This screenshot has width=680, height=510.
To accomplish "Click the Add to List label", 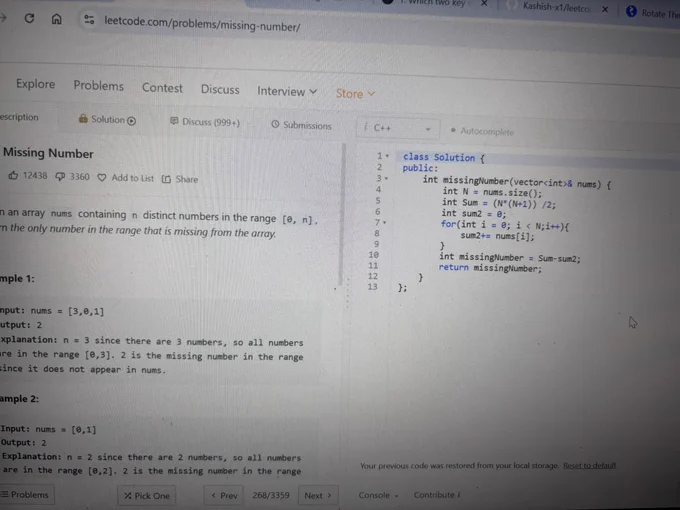I will point(133,178).
